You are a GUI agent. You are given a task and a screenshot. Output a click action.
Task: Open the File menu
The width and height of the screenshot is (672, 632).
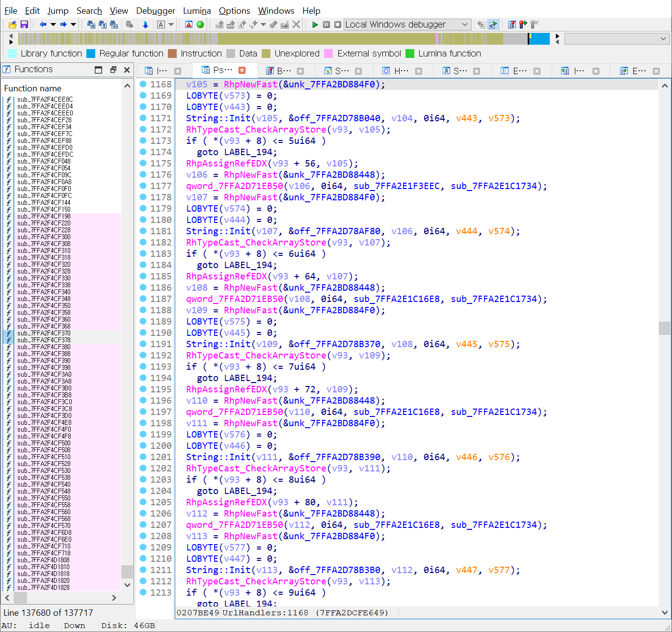[11, 10]
